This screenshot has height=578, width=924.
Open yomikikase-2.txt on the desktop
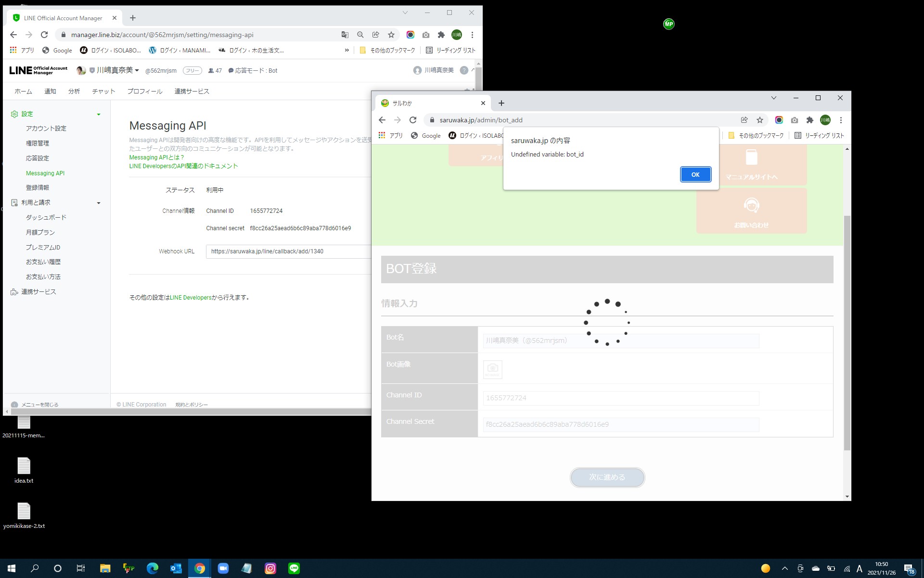24,515
